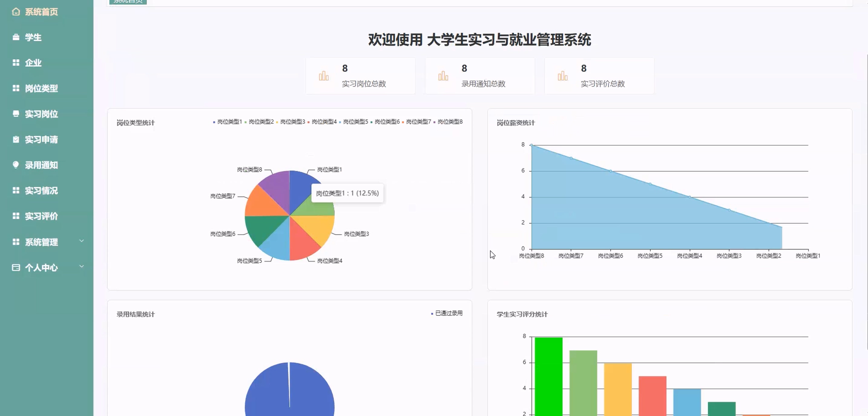Screen dimensions: 868x416
Task: Click the bar chart icon in 实习评价总数 card
Action: 562,76
